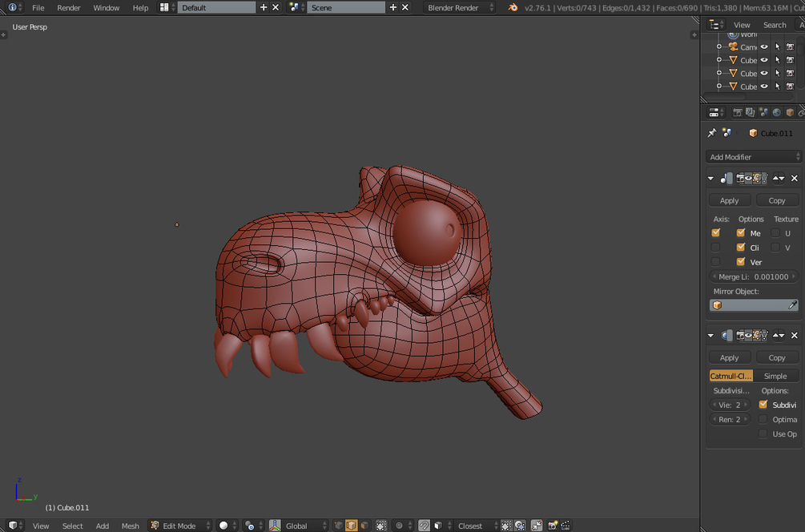
Task: Toggle Camera selectability arrow in Outliner
Action: tap(777, 46)
